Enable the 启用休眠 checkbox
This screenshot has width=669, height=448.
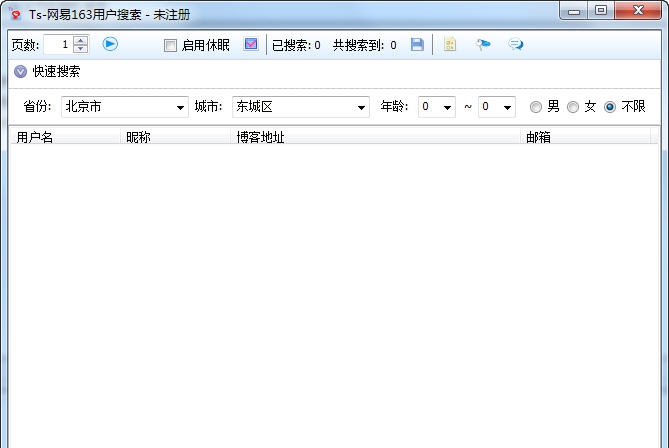click(x=170, y=45)
